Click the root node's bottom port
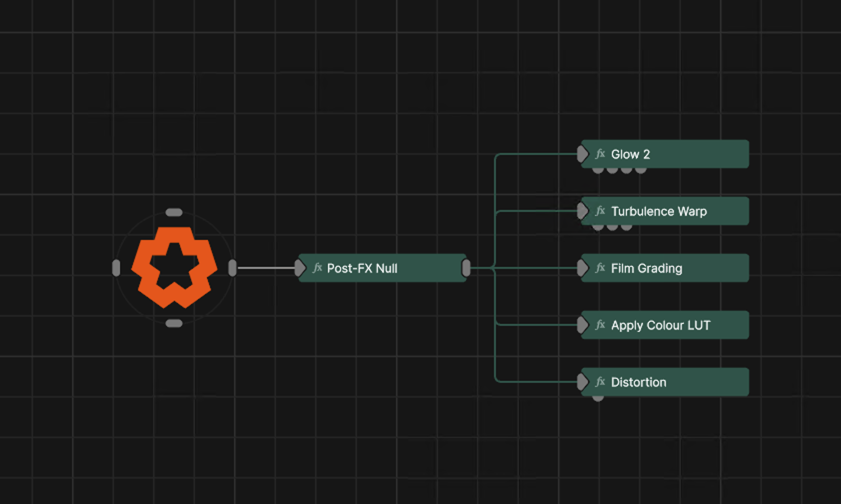Viewport: 841px width, 504px height. (174, 323)
